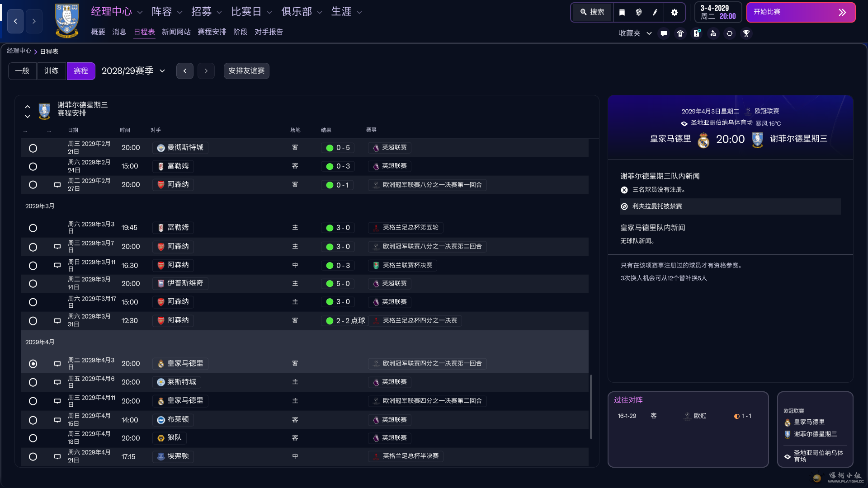The height and width of the screenshot is (488, 868).
Task: Open the speech bubble messages shortcut
Action: tap(664, 33)
